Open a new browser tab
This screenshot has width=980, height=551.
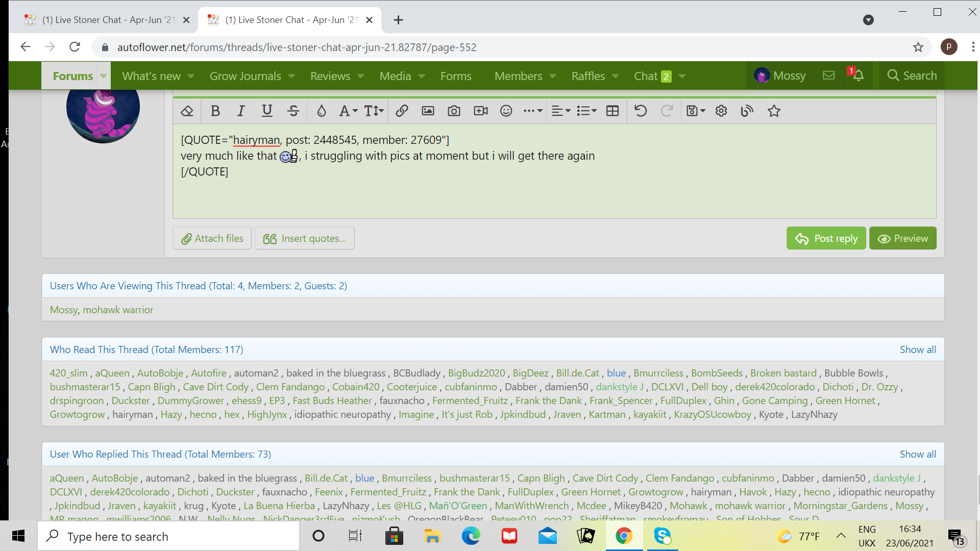pos(398,20)
